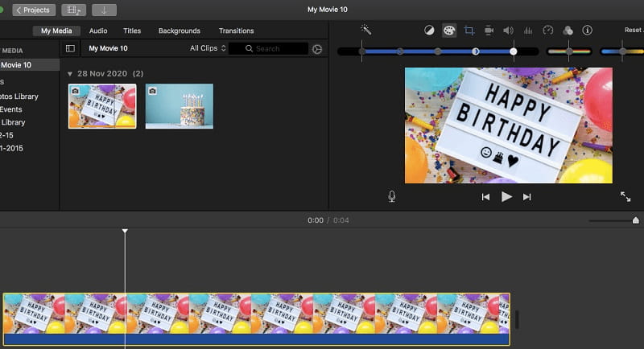The width and height of the screenshot is (644, 349).
Task: Apply magic wand auto enhance
Action: [365, 30]
